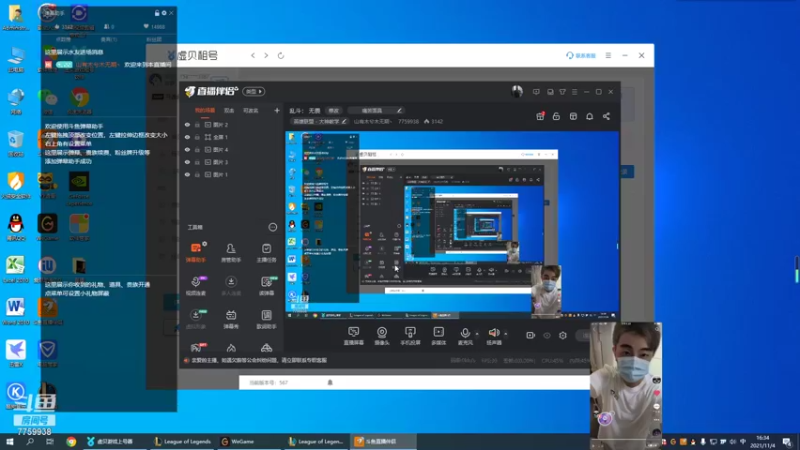Viewport: 800px width, 450px height.
Task: Go back in the 虚贝租号 window
Action: 253,55
